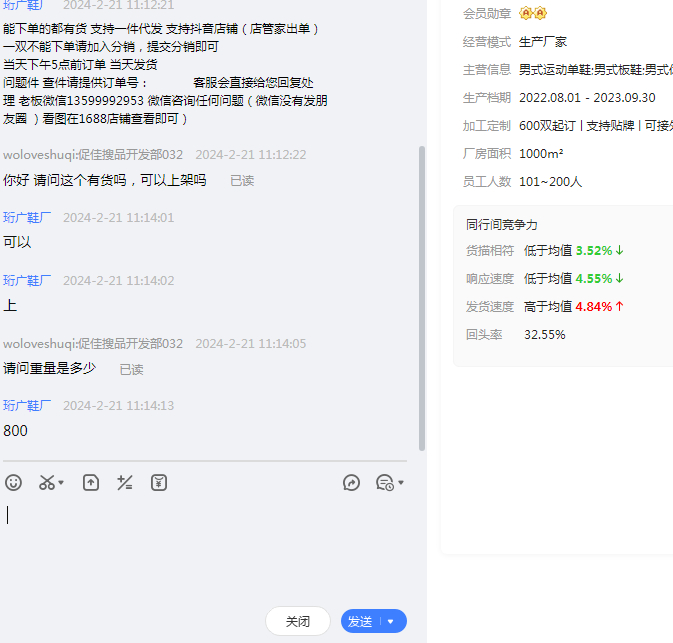Click the upload file icon
The width and height of the screenshot is (673, 643).
[91, 483]
